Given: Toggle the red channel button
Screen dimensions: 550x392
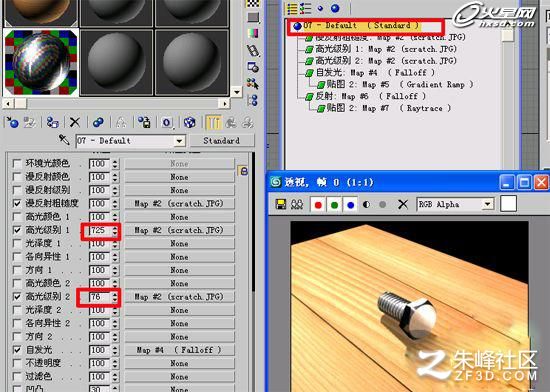Looking at the screenshot, I should click(318, 205).
